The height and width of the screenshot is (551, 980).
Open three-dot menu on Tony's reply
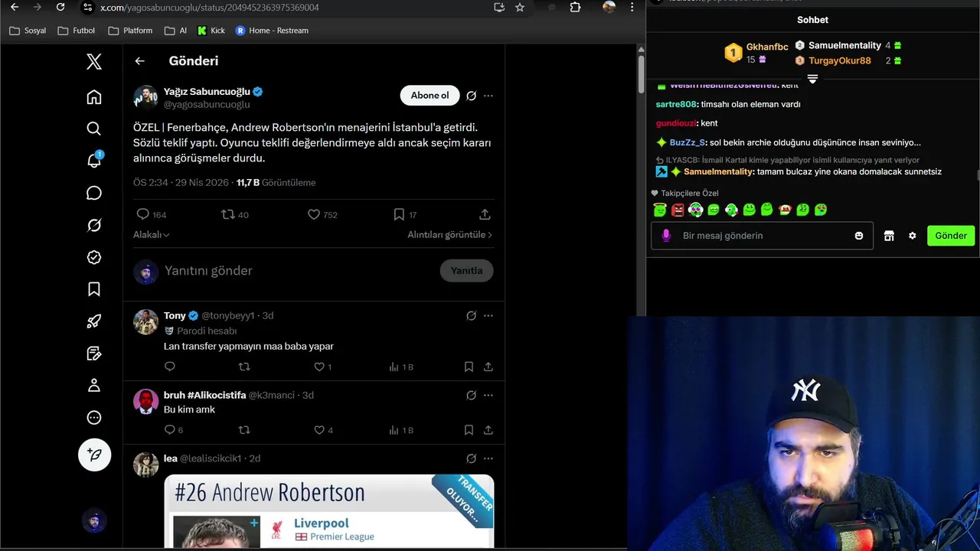click(x=488, y=315)
